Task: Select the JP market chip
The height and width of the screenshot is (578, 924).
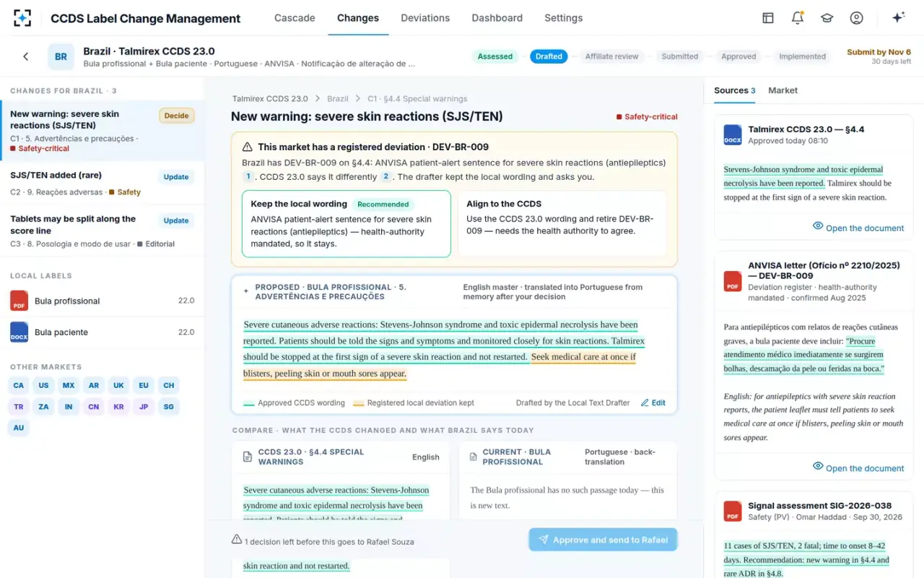Action: click(x=144, y=407)
